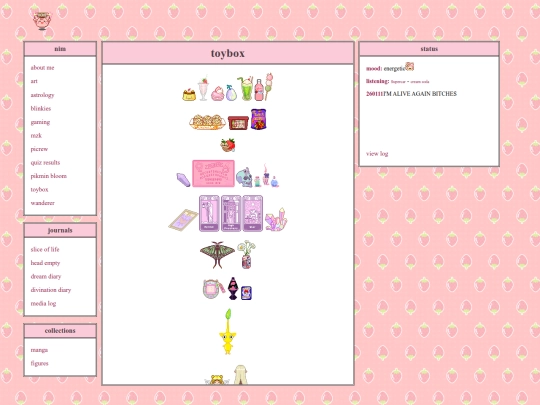This screenshot has width=540, height=405.
Task: Click the leftmost upright purple tarot card
Action: coord(209,214)
